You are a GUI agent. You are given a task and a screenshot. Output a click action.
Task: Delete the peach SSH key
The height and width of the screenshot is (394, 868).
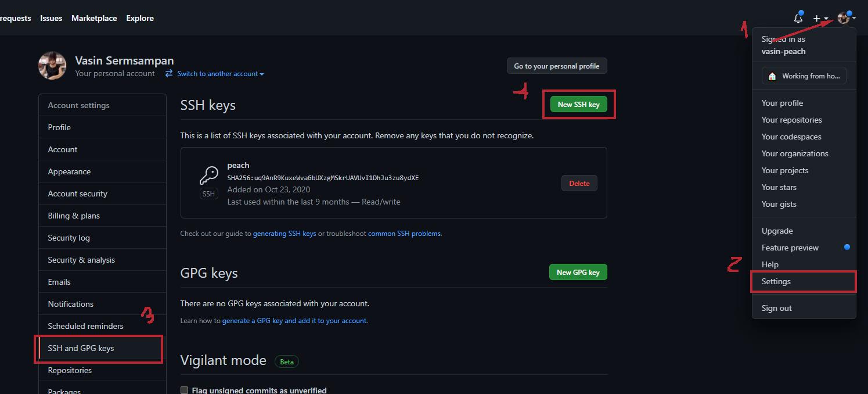[579, 183]
